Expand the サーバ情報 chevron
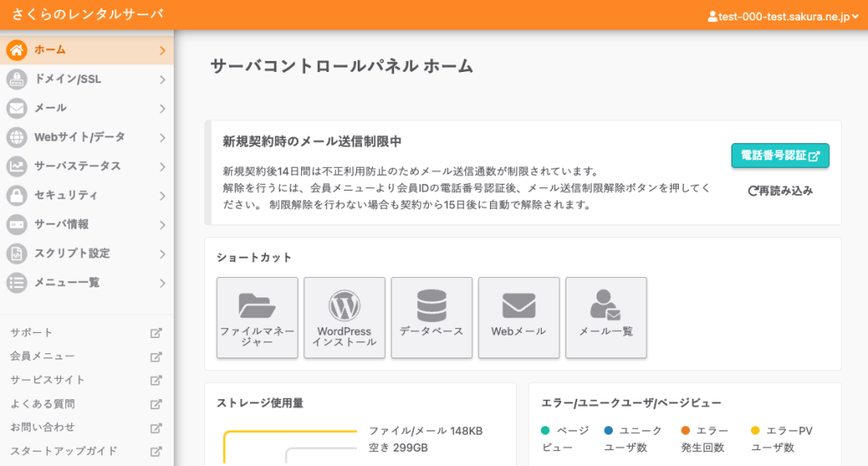The height and width of the screenshot is (466, 868). coord(162,225)
